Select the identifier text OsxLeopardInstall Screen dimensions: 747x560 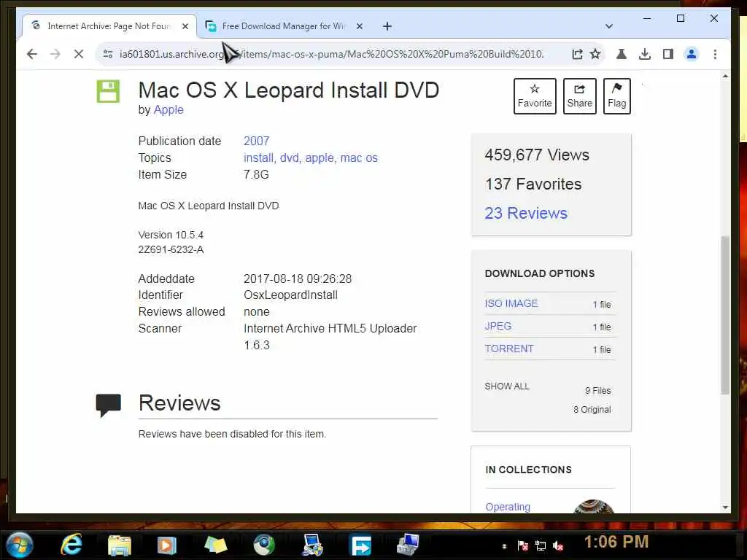[290, 295]
